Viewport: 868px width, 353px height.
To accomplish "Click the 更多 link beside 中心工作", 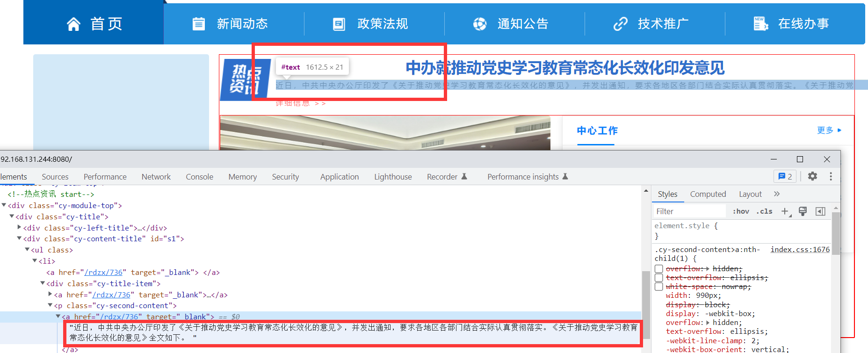I will click(x=825, y=130).
